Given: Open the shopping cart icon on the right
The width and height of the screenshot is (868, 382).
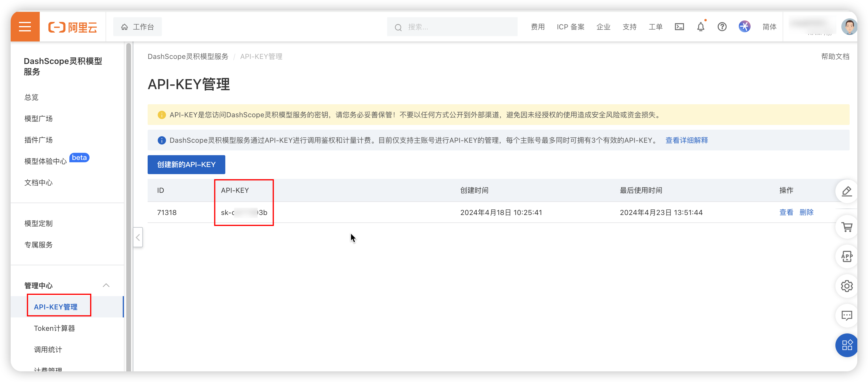Looking at the screenshot, I should [847, 227].
